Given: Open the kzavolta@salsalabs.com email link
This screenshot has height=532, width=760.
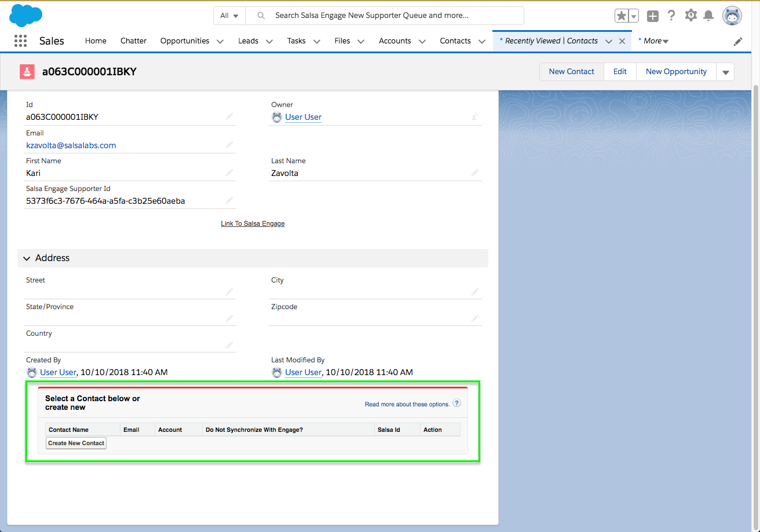Looking at the screenshot, I should click(71, 145).
